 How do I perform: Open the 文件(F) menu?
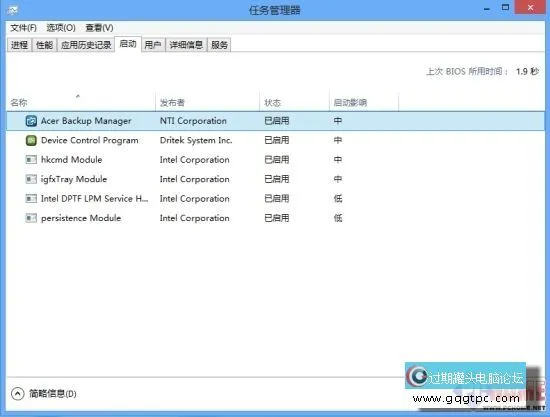point(24,28)
